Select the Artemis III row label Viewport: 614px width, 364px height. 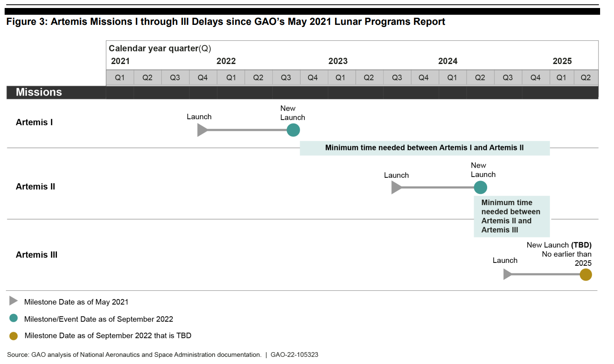tap(37, 255)
